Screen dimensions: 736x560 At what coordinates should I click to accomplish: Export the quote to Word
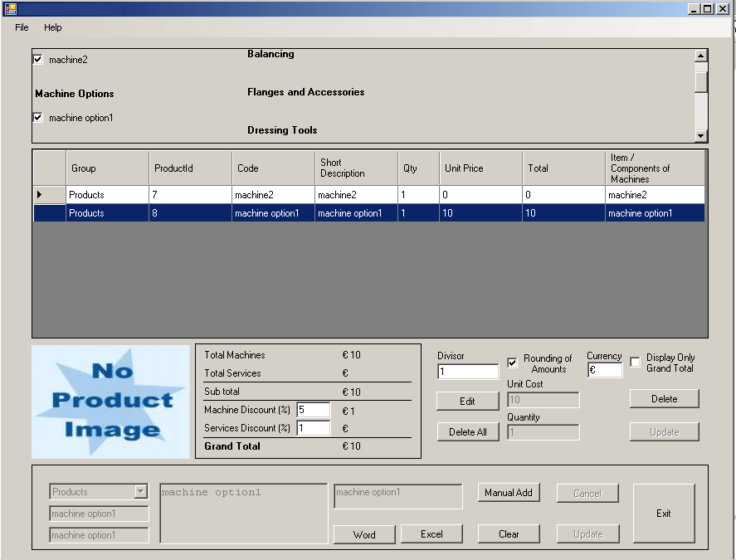point(363,534)
